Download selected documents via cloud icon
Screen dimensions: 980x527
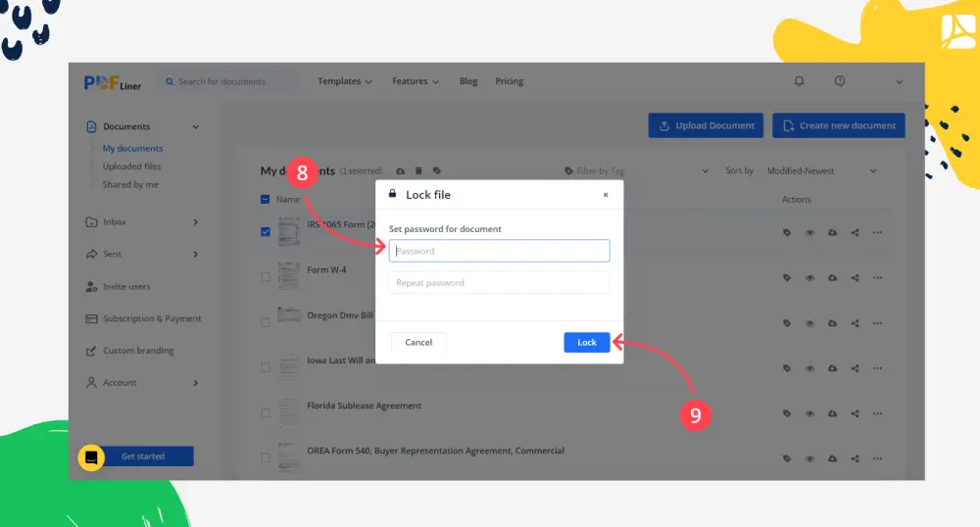click(400, 171)
